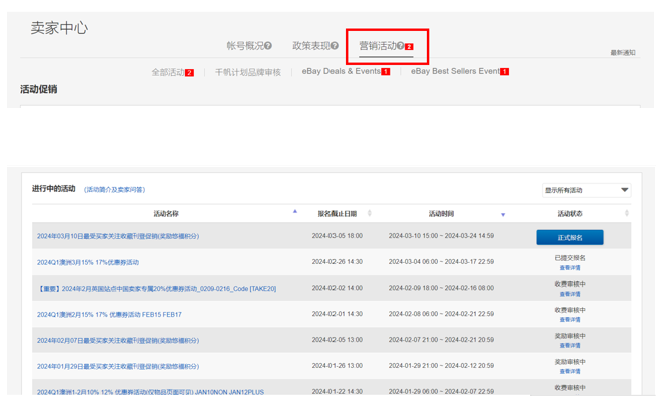Click 已提交报名 status text
Image resolution: width=656 pixels, height=398 pixels.
570,258
